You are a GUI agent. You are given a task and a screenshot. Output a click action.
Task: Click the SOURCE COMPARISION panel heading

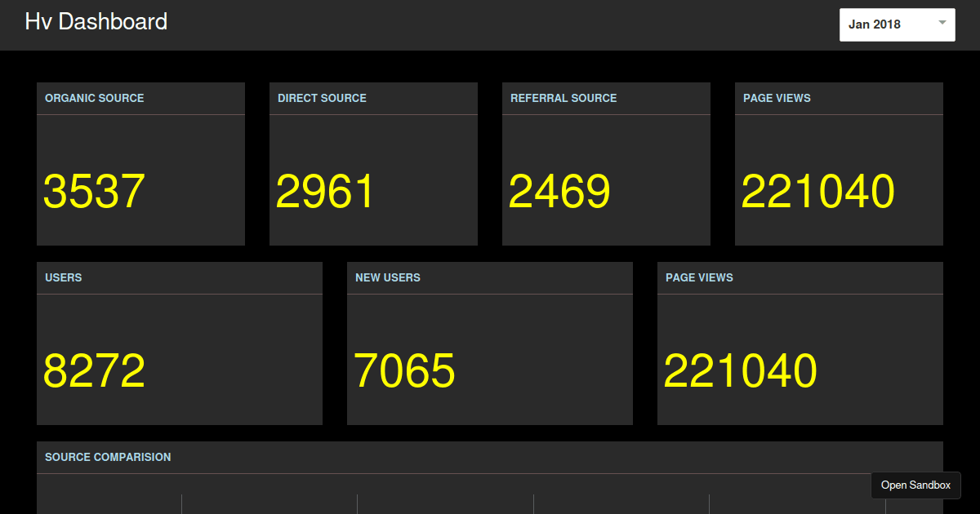click(x=108, y=457)
